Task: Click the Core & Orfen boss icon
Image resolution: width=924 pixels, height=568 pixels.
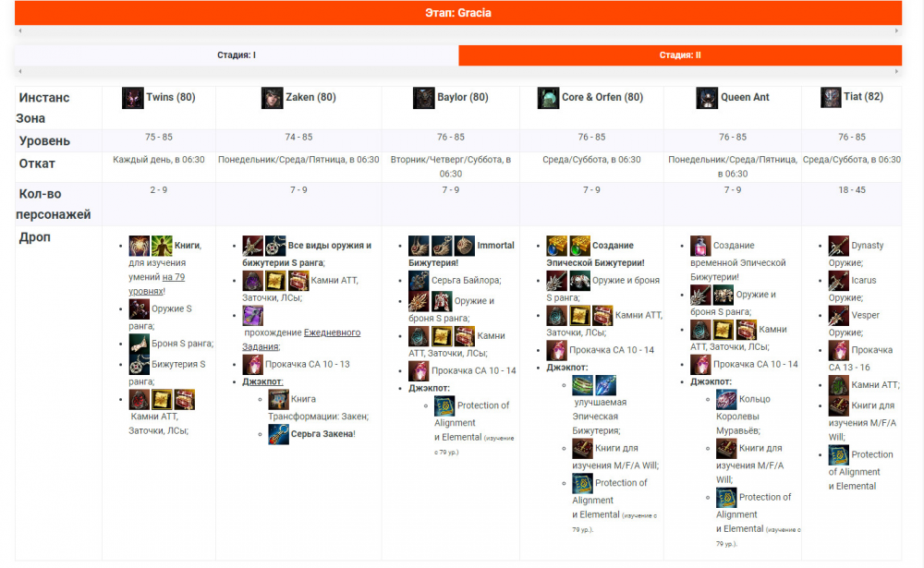Action: [x=549, y=97]
